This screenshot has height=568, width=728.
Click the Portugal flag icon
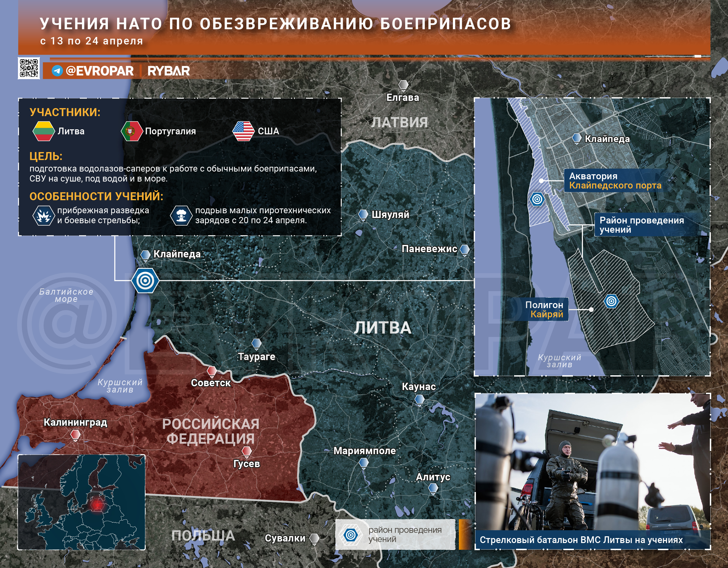(132, 131)
